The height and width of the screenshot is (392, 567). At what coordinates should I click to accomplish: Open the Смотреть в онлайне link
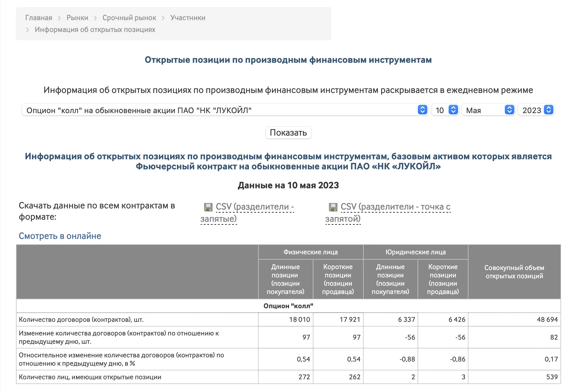pos(60,236)
